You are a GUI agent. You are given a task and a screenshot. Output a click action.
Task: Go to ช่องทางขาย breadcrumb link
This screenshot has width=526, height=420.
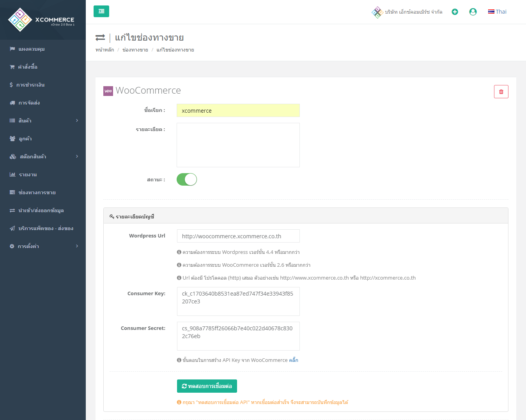tap(135, 50)
